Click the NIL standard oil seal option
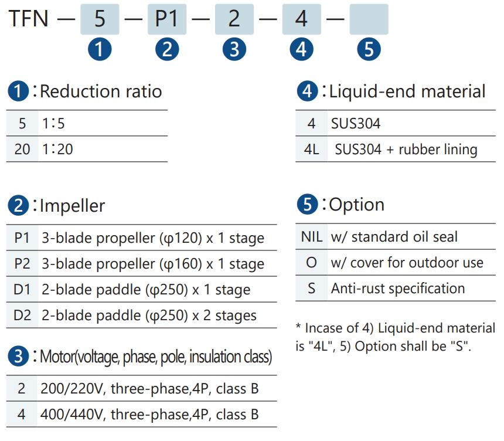Viewport: 504px width, 441px height. coord(396,236)
